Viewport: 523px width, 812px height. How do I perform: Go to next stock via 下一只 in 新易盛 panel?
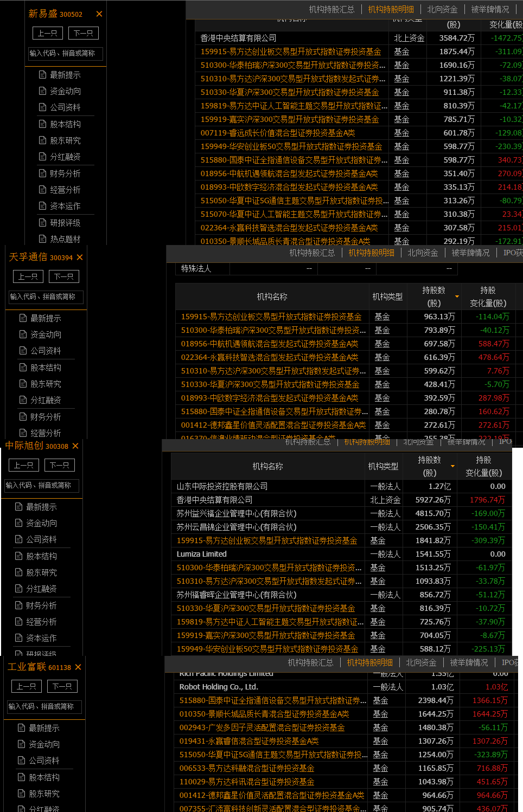84,33
